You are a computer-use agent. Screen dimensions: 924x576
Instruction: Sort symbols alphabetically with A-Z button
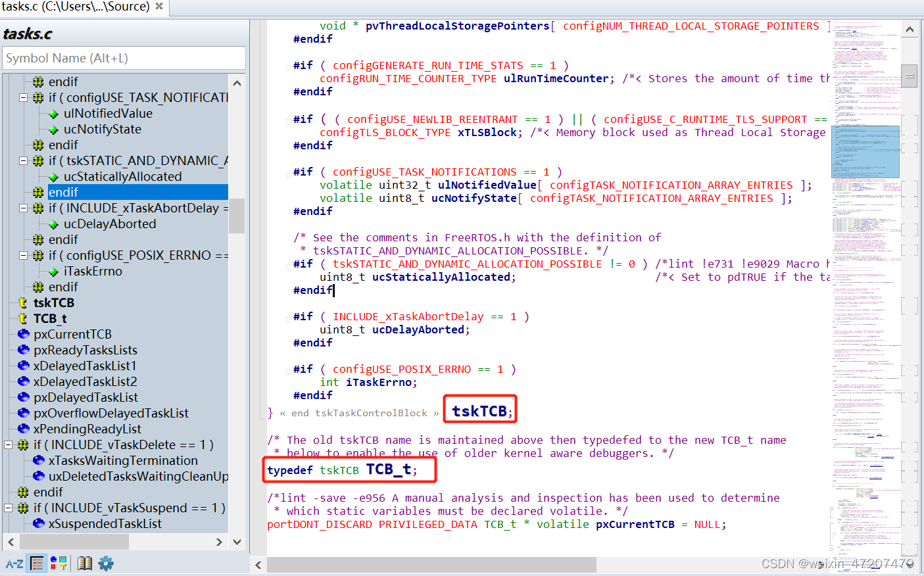coord(14,564)
